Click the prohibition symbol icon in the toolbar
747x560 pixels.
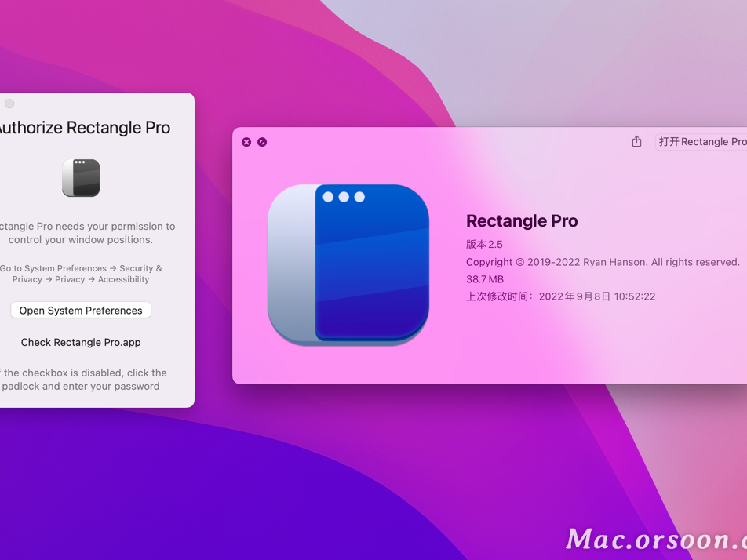262,142
